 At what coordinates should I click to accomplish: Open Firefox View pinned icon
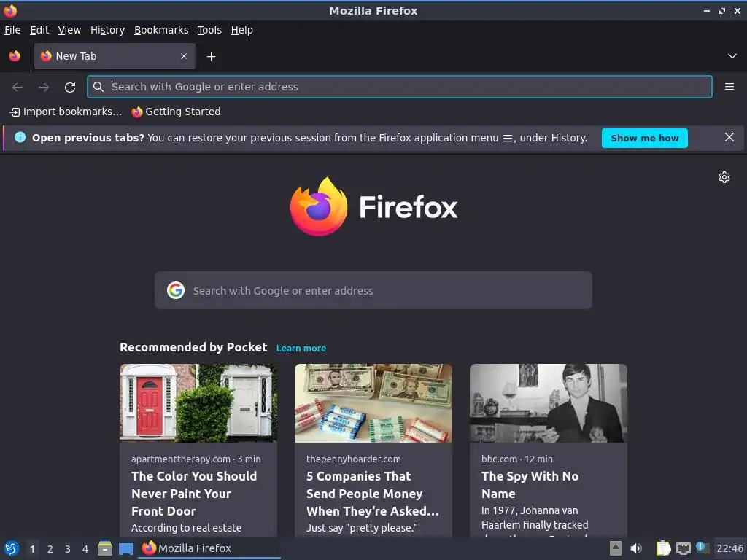(x=15, y=56)
